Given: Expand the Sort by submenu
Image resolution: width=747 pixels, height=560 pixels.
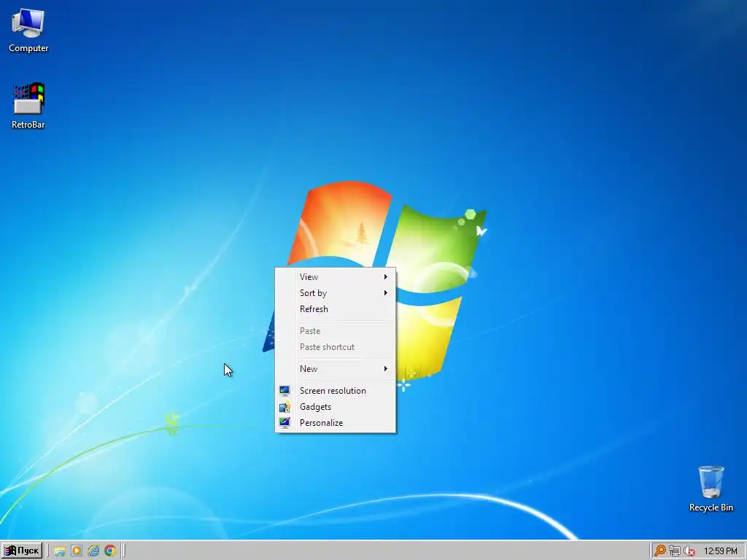Looking at the screenshot, I should tap(336, 293).
